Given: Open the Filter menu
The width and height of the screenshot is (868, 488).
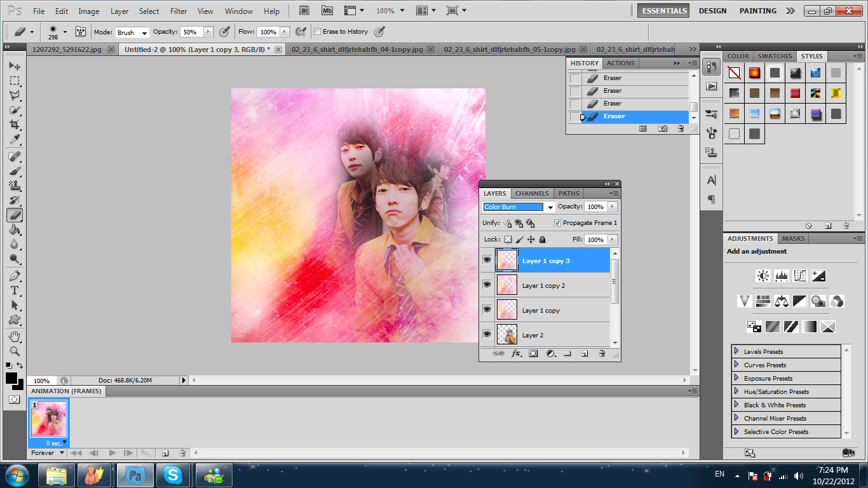Looking at the screenshot, I should click(x=179, y=11).
